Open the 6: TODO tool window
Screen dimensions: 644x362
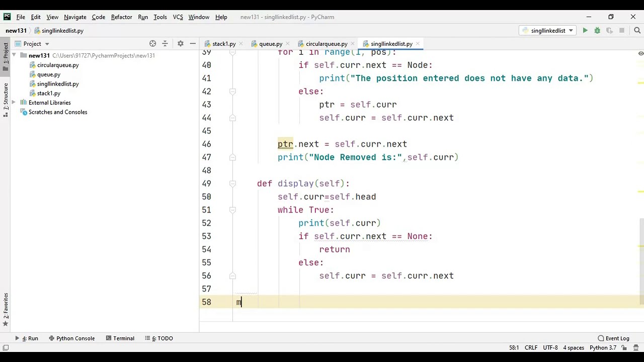(159, 338)
